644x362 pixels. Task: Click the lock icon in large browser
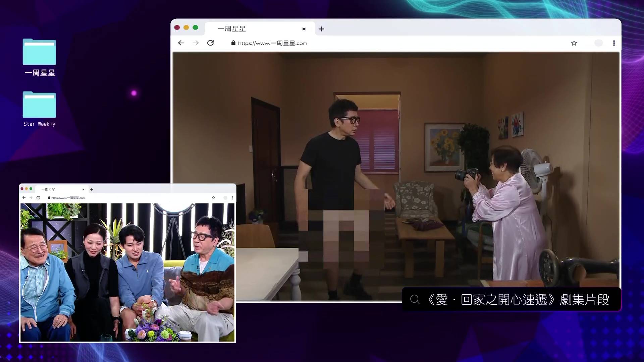(x=233, y=43)
